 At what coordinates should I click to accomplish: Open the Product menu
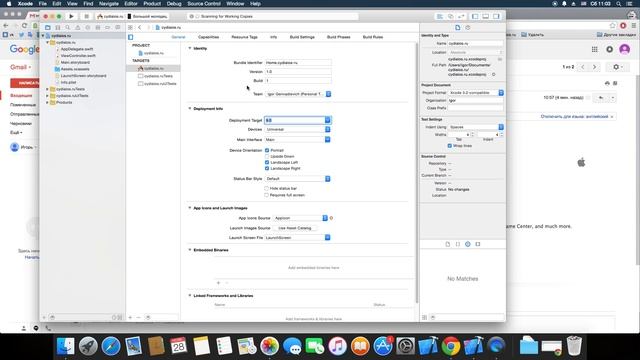152,4
